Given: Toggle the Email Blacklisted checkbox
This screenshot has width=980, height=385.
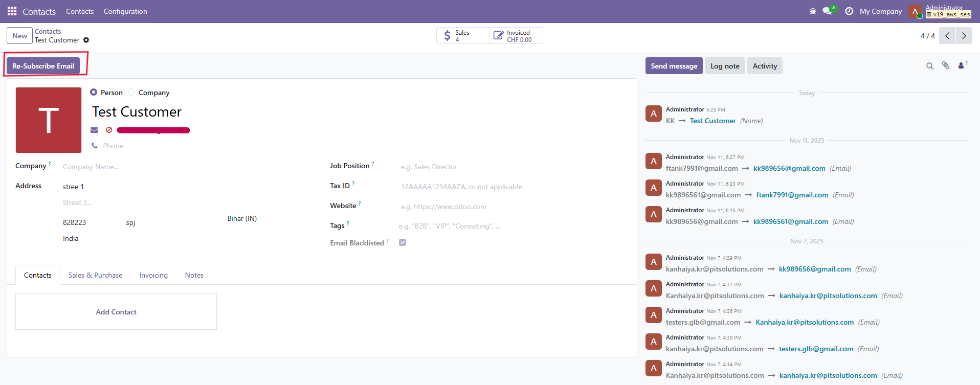Looking at the screenshot, I should click(403, 243).
